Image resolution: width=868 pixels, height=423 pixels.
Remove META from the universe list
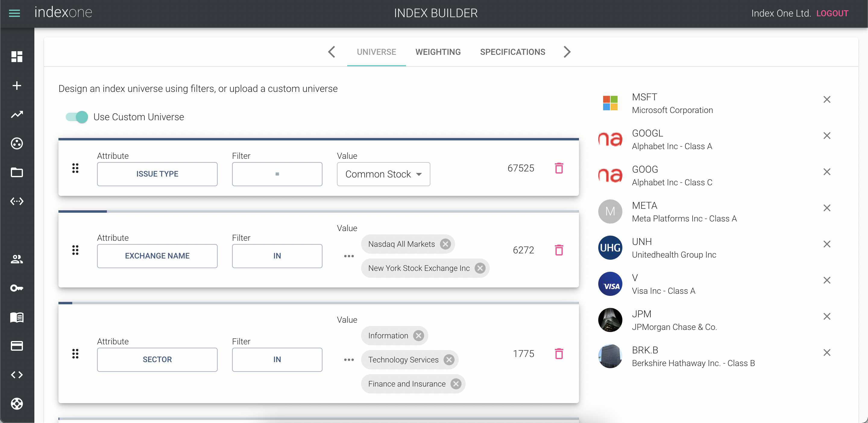pyautogui.click(x=827, y=208)
